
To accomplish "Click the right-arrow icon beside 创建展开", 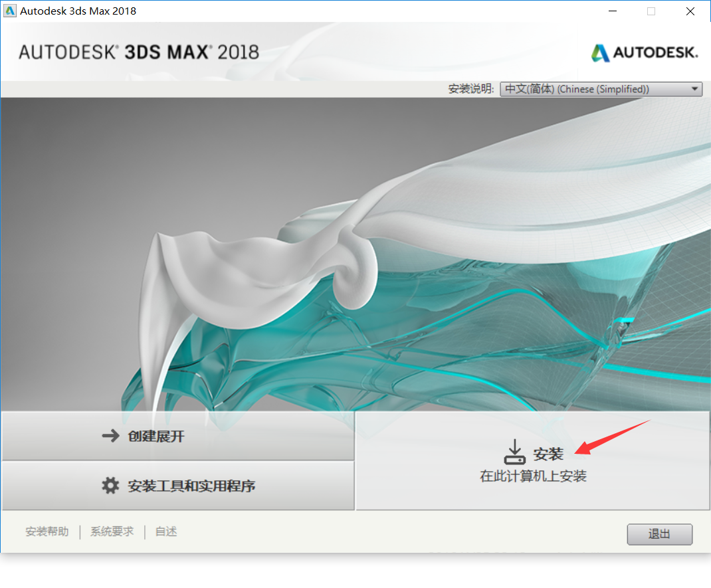I will click(111, 436).
